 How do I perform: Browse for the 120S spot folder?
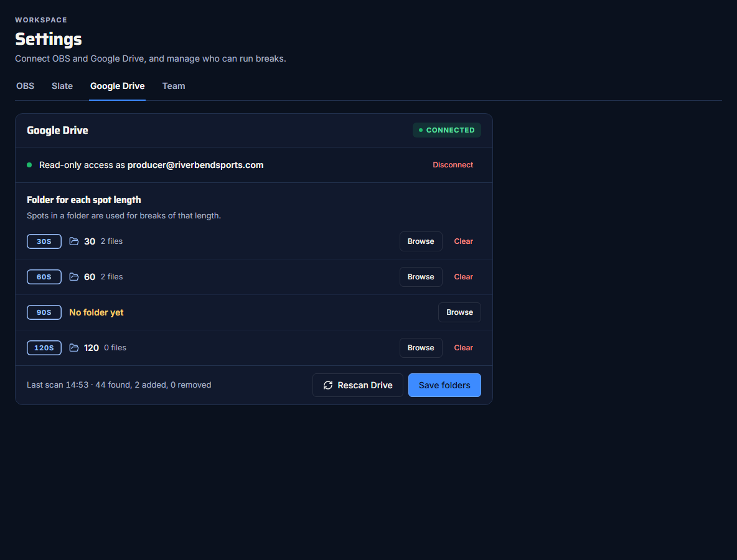[421, 348]
